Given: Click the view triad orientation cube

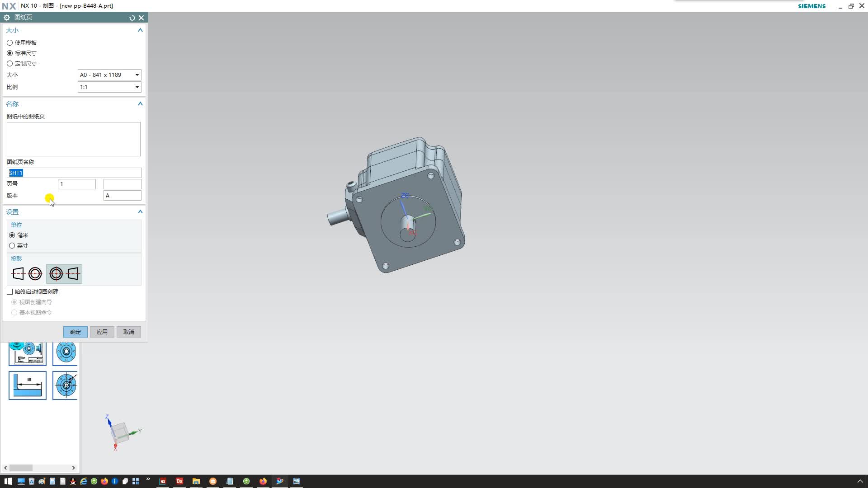Looking at the screenshot, I should pyautogui.click(x=120, y=432).
